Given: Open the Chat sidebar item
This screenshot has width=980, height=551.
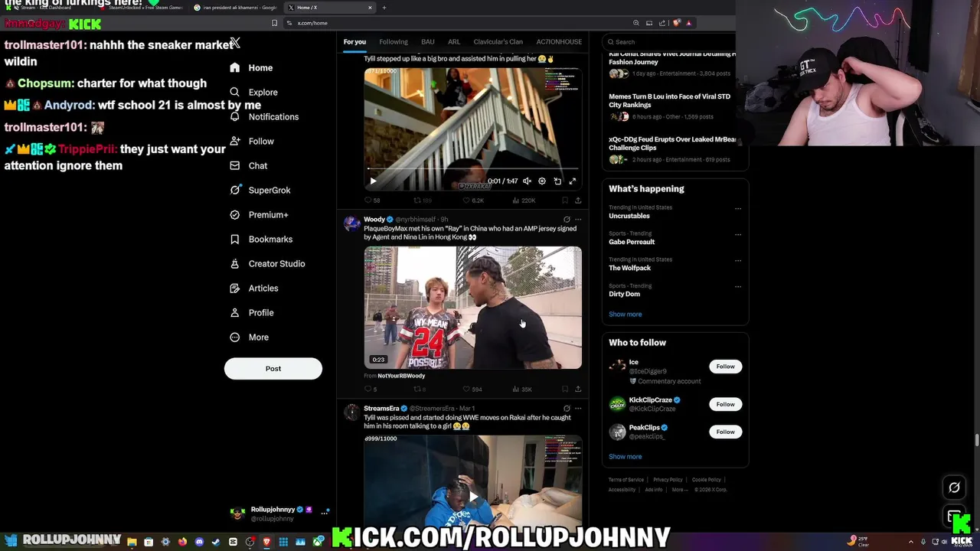Looking at the screenshot, I should point(249,165).
